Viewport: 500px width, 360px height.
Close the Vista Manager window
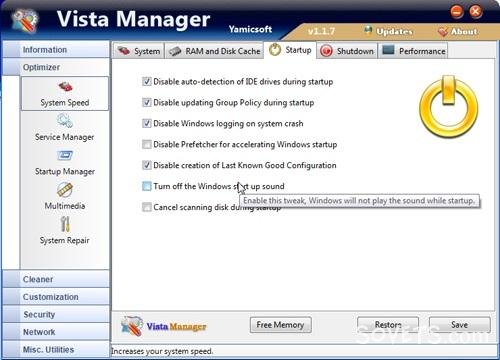(476, 12)
